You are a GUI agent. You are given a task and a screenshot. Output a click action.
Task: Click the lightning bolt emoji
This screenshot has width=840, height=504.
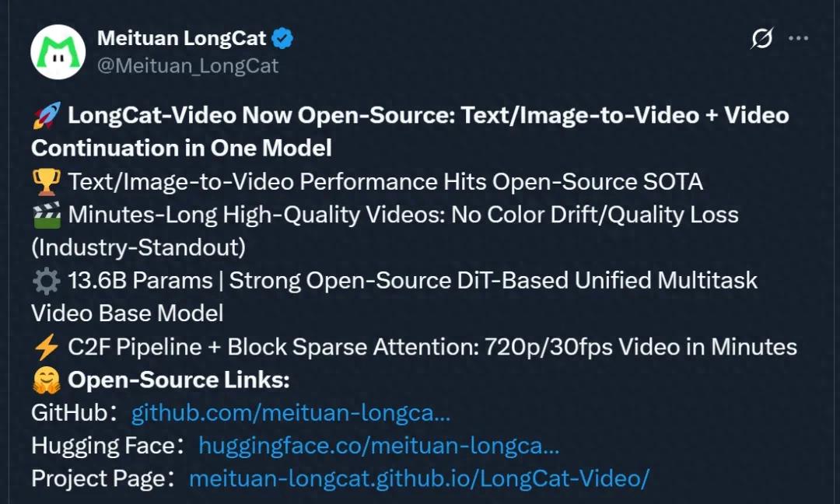[46, 346]
